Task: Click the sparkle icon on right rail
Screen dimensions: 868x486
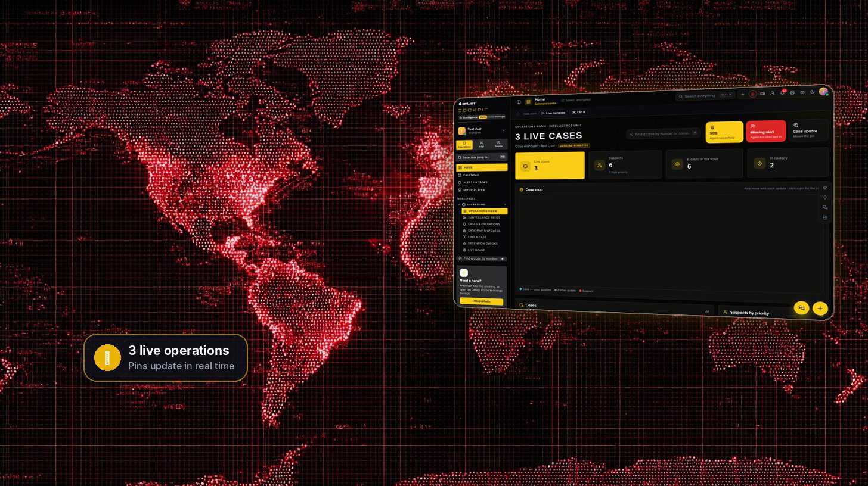Action: tap(825, 188)
